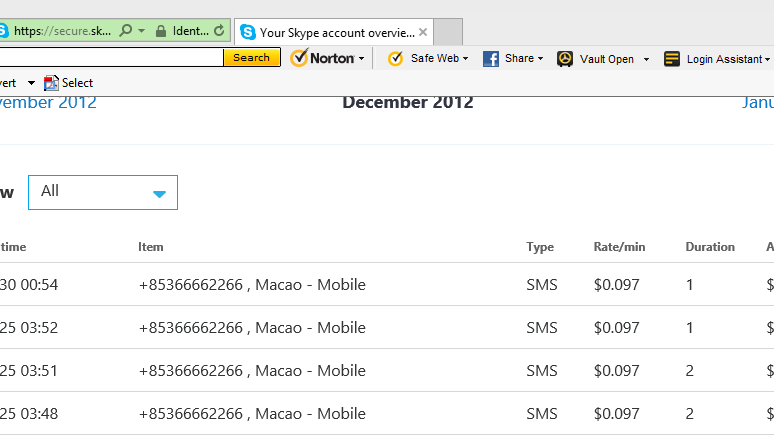Viewport: 774px width, 435px height.
Task: Open the address bar search dropdown arrow
Action: [x=142, y=31]
